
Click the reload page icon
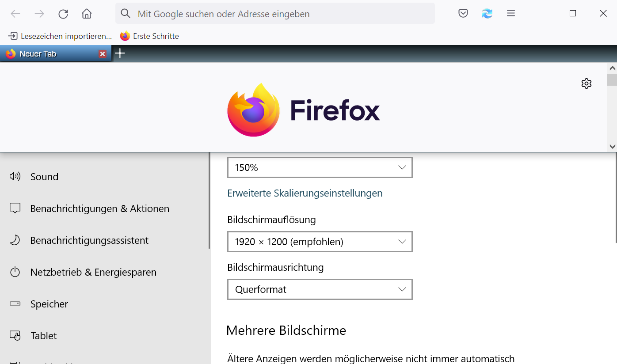point(63,14)
